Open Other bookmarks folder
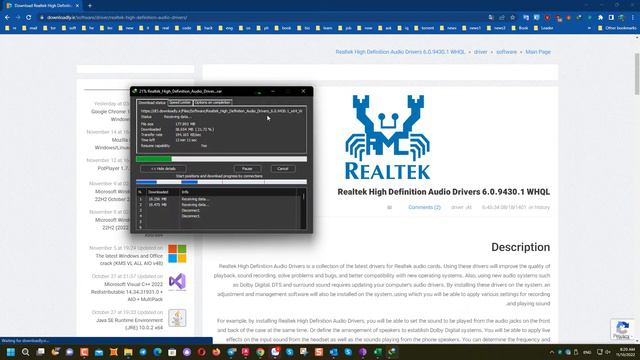 (x=617, y=28)
